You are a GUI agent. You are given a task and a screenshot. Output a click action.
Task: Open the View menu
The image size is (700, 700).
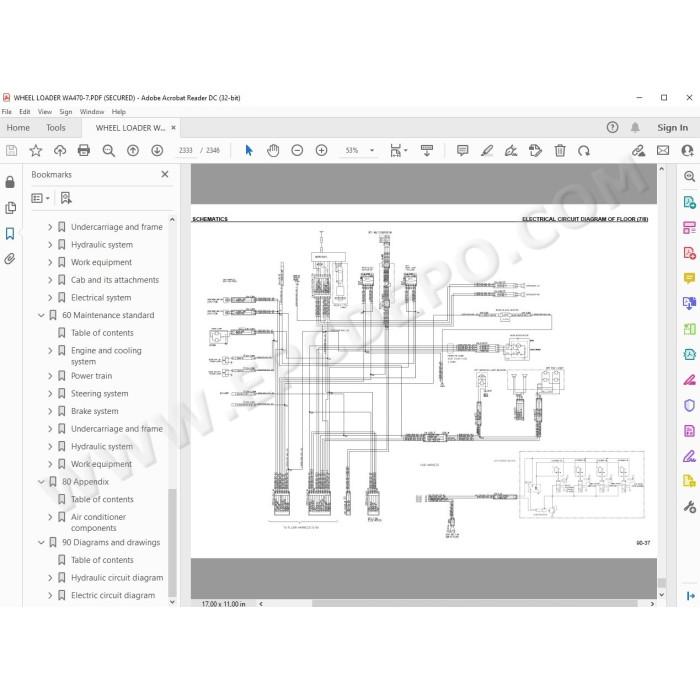(45, 112)
